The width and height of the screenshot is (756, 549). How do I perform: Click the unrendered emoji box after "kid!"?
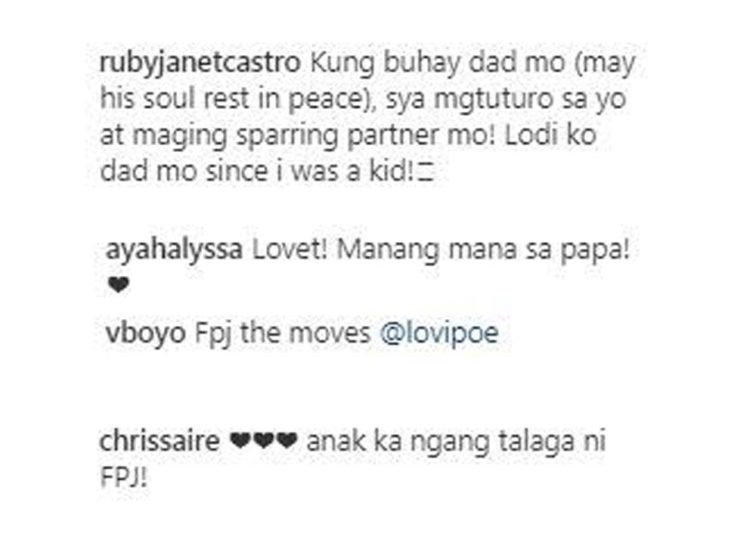tap(425, 172)
